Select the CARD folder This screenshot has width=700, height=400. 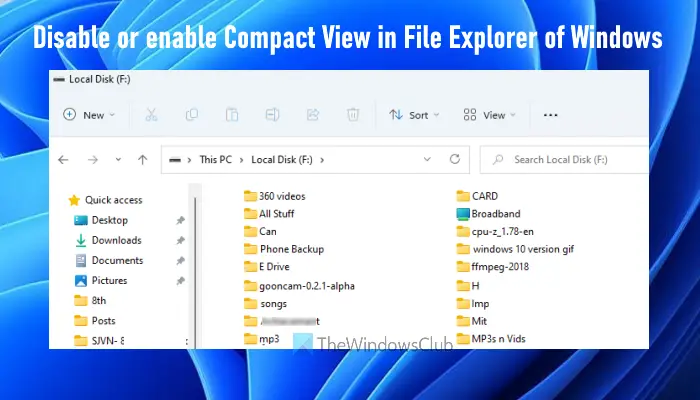coord(477,196)
